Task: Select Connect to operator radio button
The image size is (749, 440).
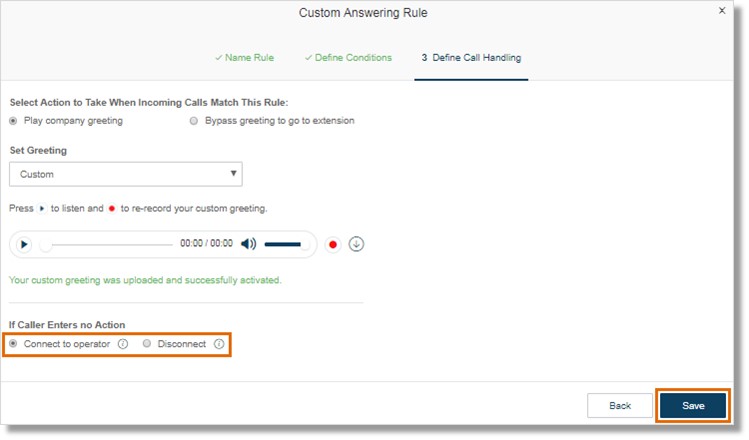Action: tap(13, 343)
